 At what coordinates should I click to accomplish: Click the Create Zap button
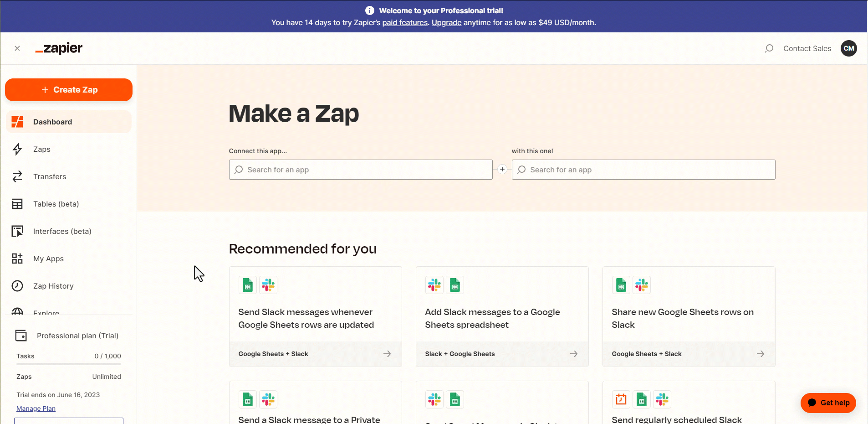[69, 90]
